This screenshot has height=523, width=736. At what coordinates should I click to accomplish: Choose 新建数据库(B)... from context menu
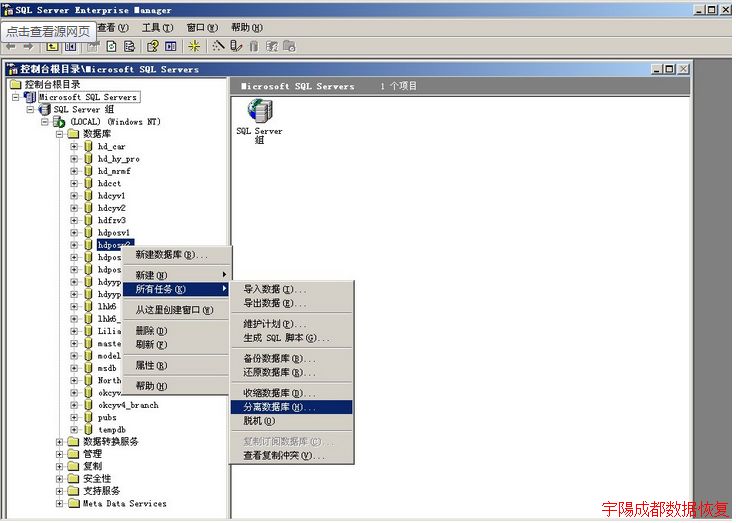(177, 255)
